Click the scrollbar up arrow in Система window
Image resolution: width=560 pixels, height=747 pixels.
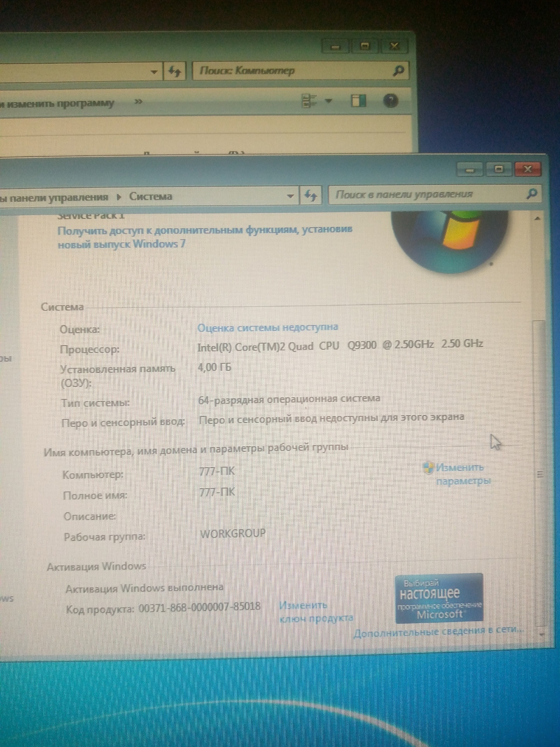[537, 219]
